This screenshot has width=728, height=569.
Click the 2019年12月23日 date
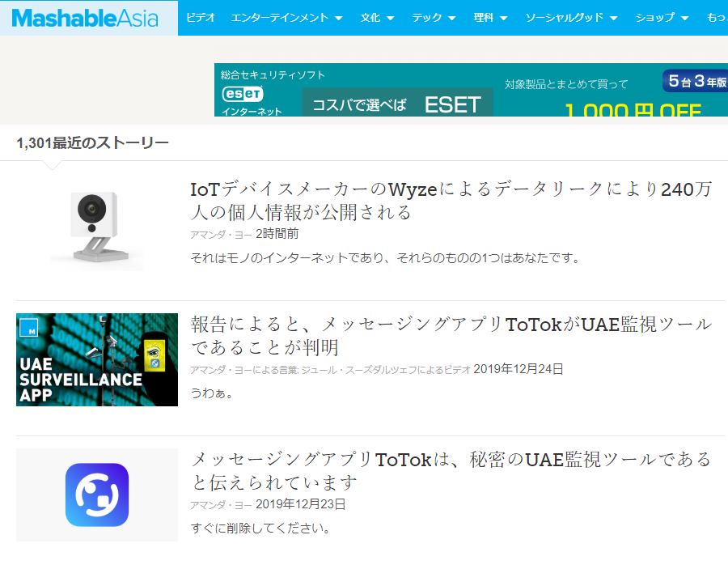pyautogui.click(x=301, y=504)
